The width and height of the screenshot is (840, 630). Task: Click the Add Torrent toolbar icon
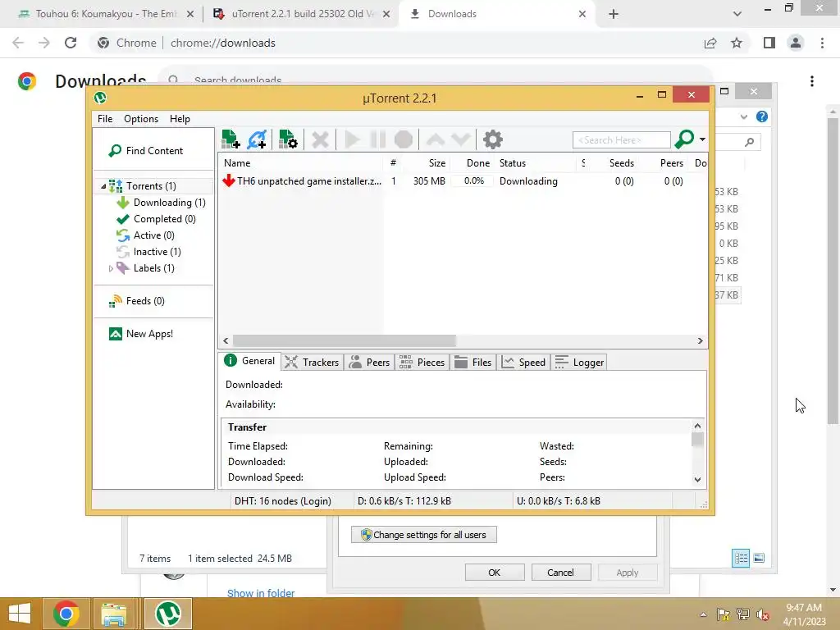[x=231, y=139]
